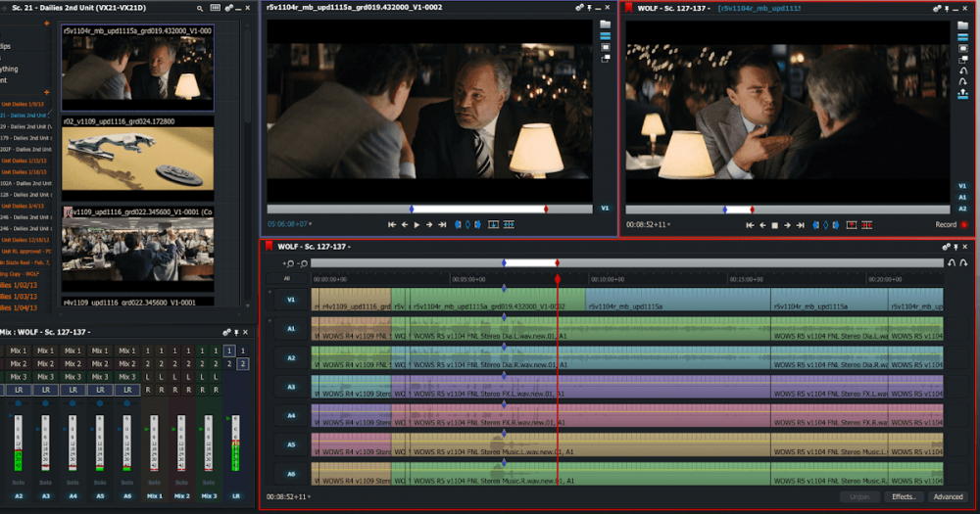Click the Unjoin button
Screen dimensions: 980x514
tap(859, 497)
